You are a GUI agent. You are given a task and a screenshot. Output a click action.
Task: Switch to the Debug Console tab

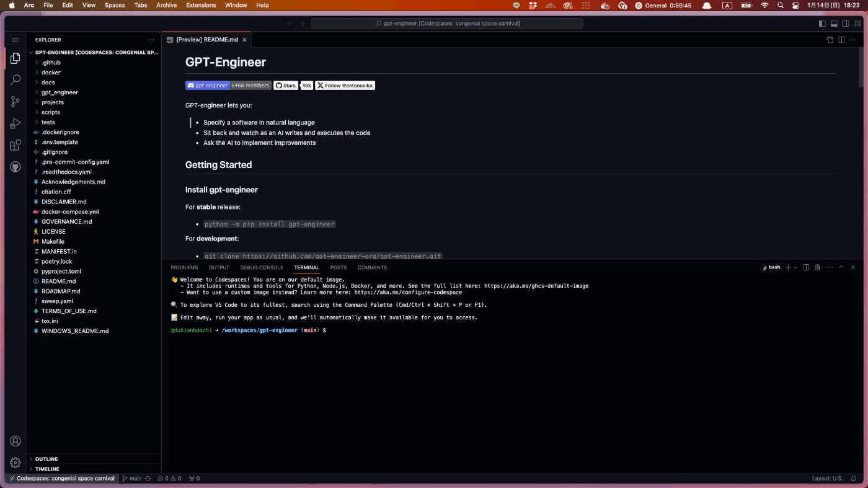pyautogui.click(x=262, y=267)
